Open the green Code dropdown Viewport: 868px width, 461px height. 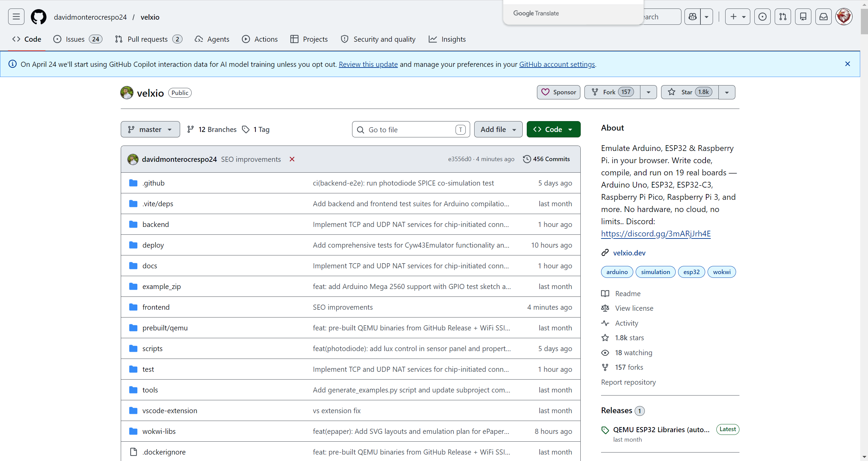coord(553,129)
